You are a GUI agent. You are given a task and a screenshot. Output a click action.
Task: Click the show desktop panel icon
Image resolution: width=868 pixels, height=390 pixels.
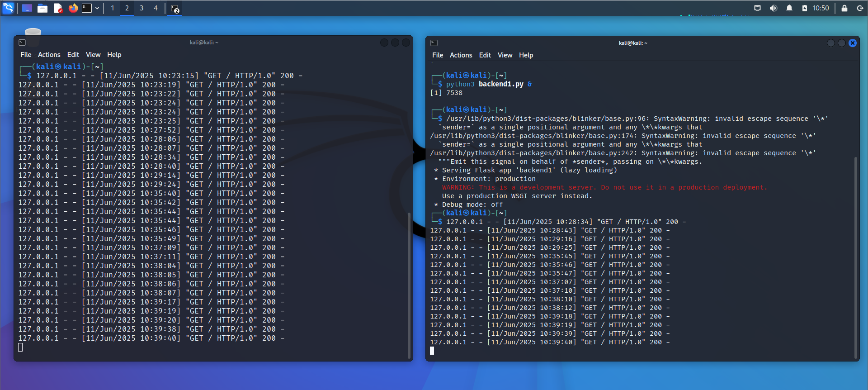click(x=27, y=8)
